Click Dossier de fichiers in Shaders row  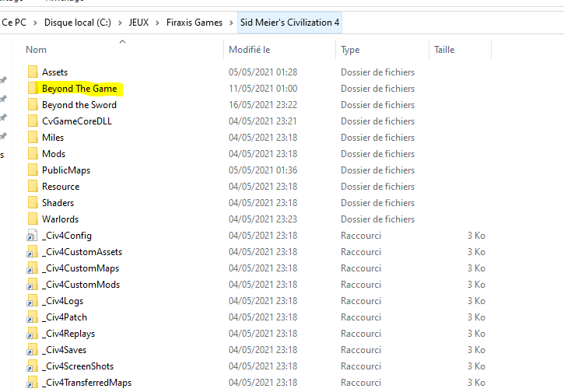pos(377,202)
